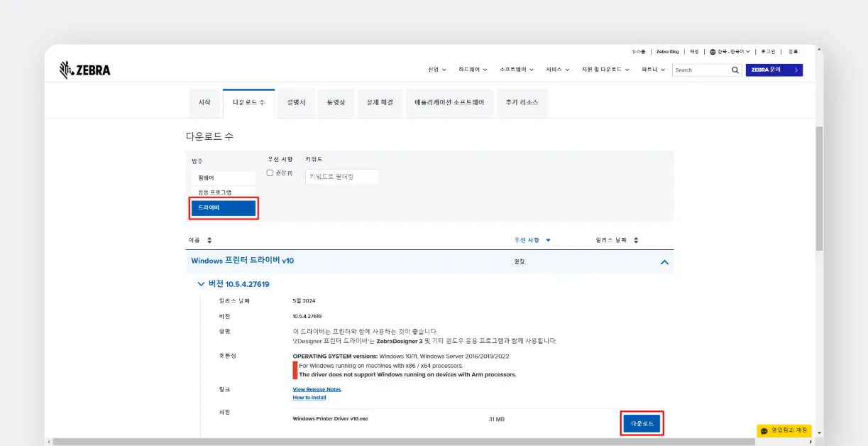The width and height of the screenshot is (868, 446).
Task: Expand the 하드웨어 navigation menu
Action: (473, 70)
